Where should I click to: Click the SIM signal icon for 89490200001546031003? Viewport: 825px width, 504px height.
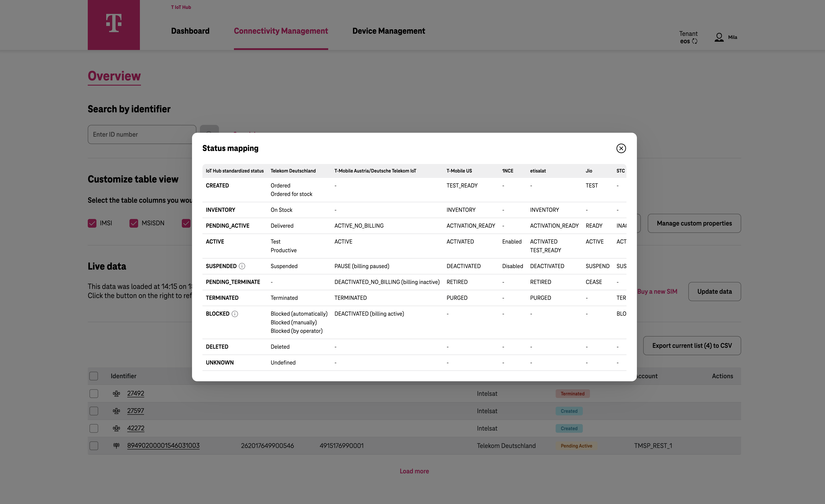[116, 446]
